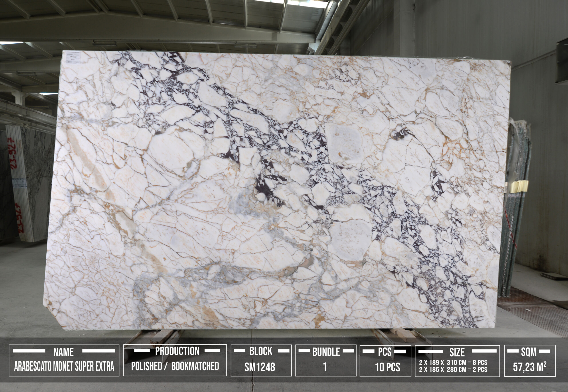The height and width of the screenshot is (392, 568).
Task: Click the 57,23 m² value
Action: pos(530,367)
